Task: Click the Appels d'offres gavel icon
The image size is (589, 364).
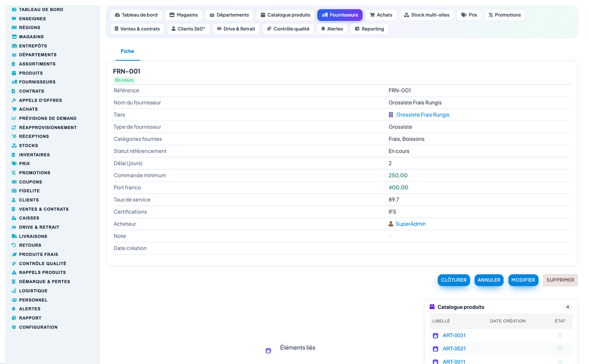Action: 14,100
